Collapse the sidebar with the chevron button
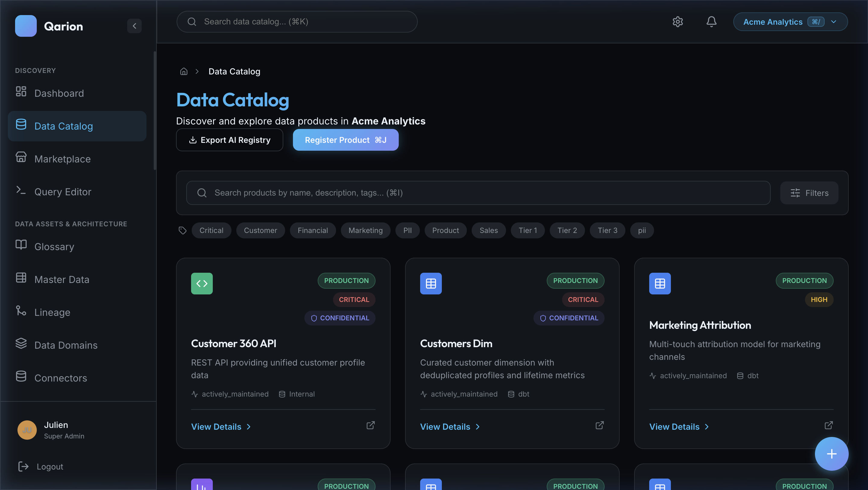The height and width of the screenshot is (490, 868). pyautogui.click(x=134, y=26)
